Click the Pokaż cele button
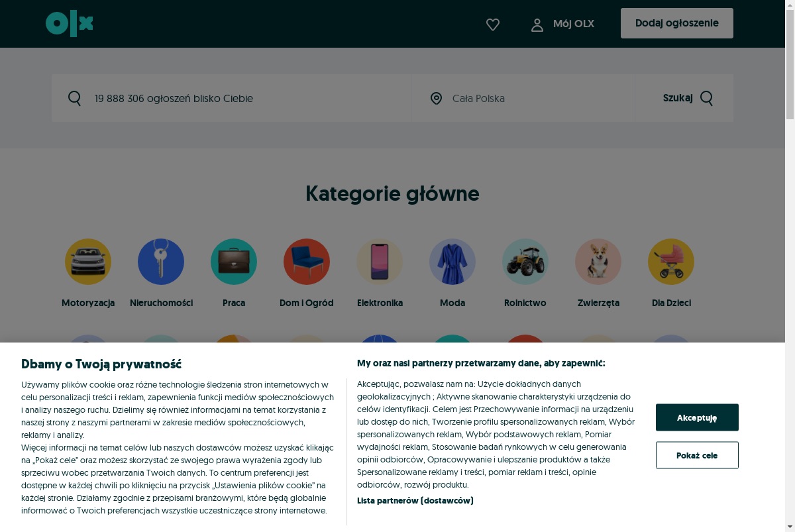This screenshot has width=795, height=532. coord(697,455)
